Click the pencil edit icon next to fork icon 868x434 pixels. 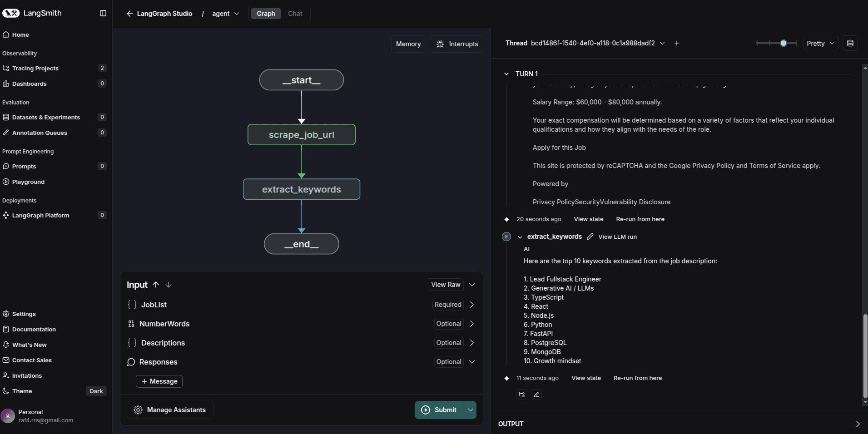tap(536, 395)
